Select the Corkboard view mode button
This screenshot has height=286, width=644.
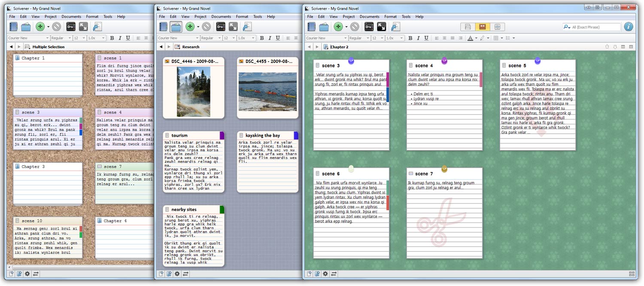click(483, 27)
